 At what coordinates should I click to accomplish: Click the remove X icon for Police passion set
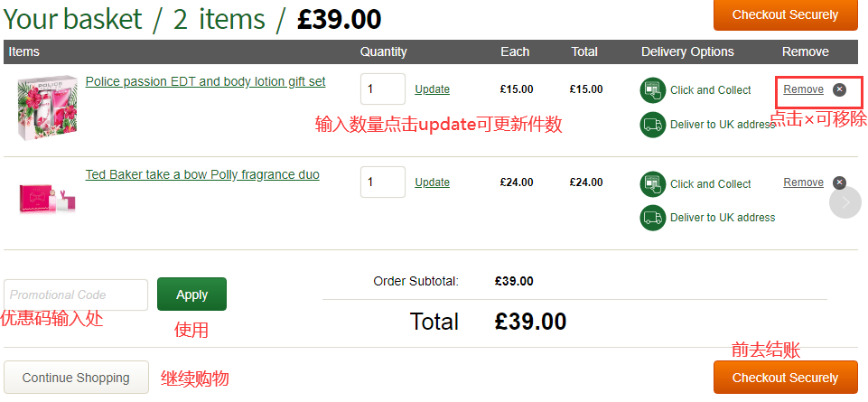pyautogui.click(x=839, y=89)
